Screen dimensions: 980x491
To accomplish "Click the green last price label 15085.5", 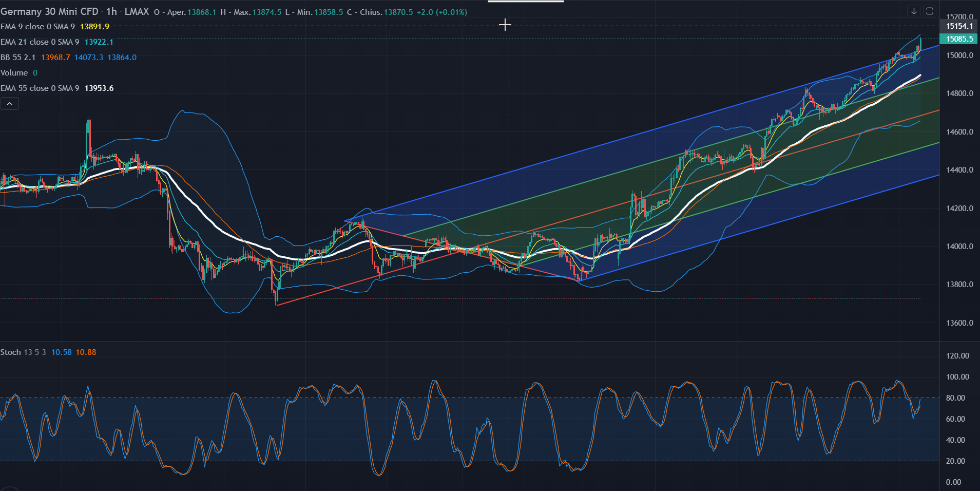I will [959, 39].
